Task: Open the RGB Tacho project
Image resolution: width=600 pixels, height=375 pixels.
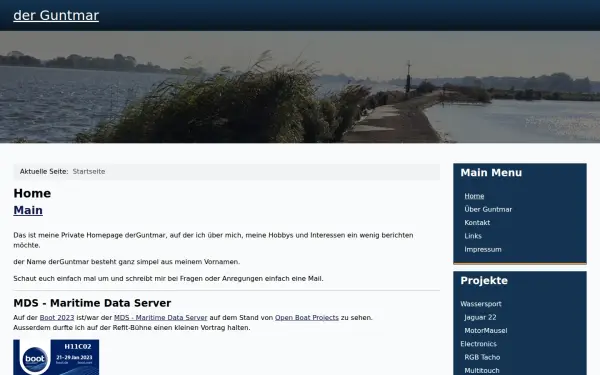Action: [482, 357]
